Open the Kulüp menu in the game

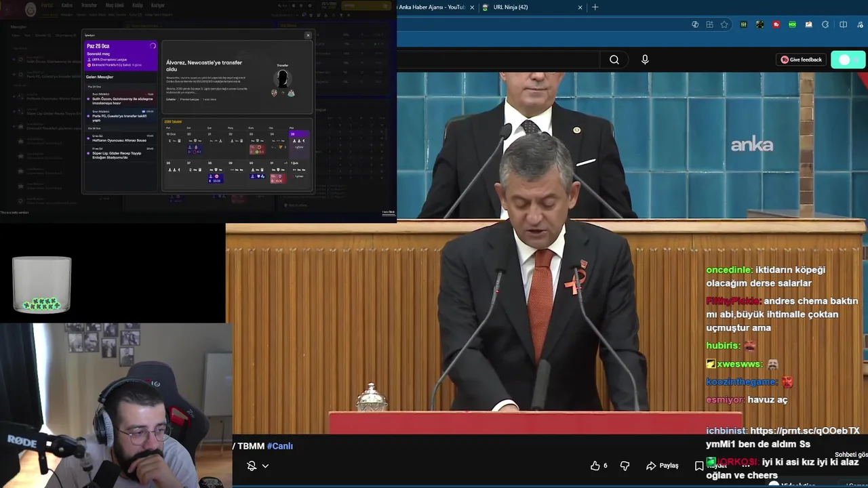pyautogui.click(x=137, y=5)
